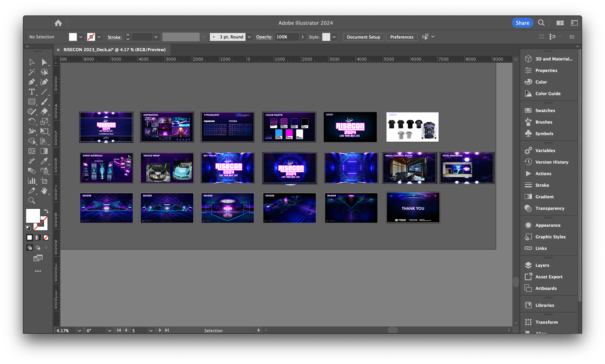605x364 pixels.
Task: Select the Direct Selection tool
Action: (44, 62)
